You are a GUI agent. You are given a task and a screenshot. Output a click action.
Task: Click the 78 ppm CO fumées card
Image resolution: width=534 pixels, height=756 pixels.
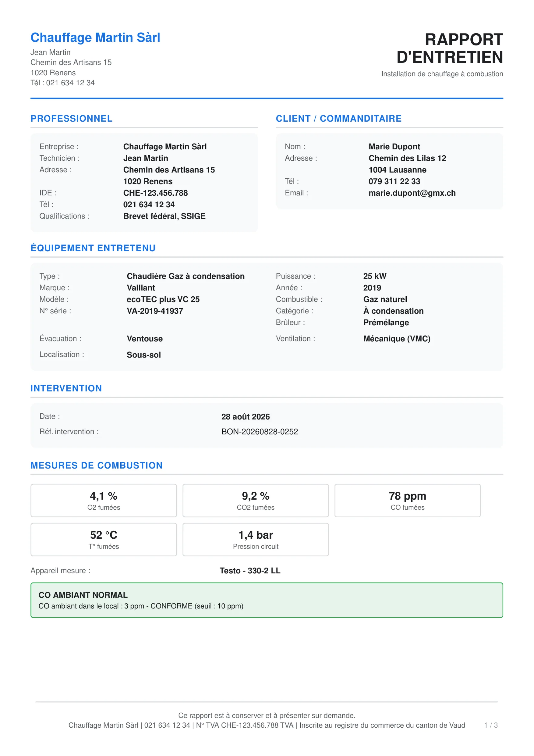coord(408,501)
